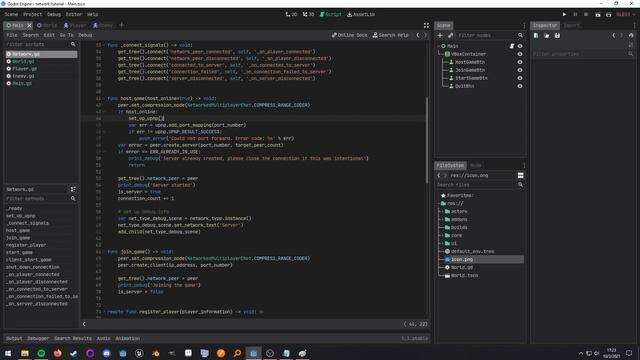
Task: Hide the QuitBtn node
Action: pyautogui.click(x=520, y=86)
